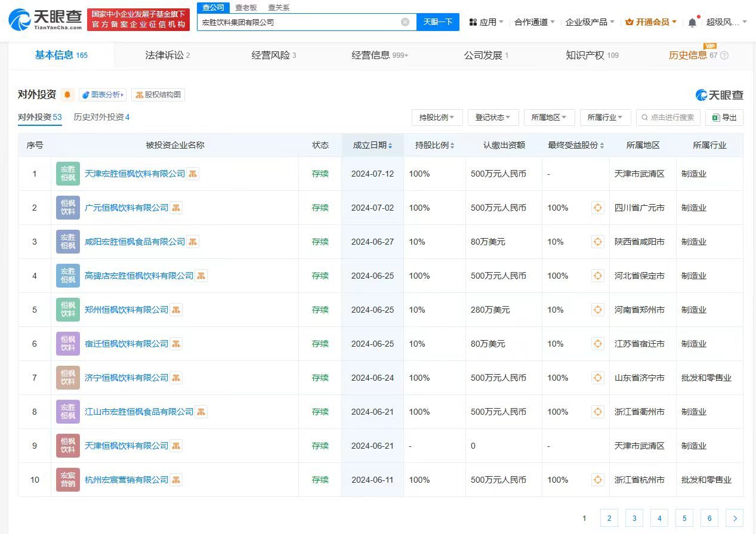Screen dimensions: 756x534
Task: Click the 天眼一下 search button
Action: coord(437,21)
